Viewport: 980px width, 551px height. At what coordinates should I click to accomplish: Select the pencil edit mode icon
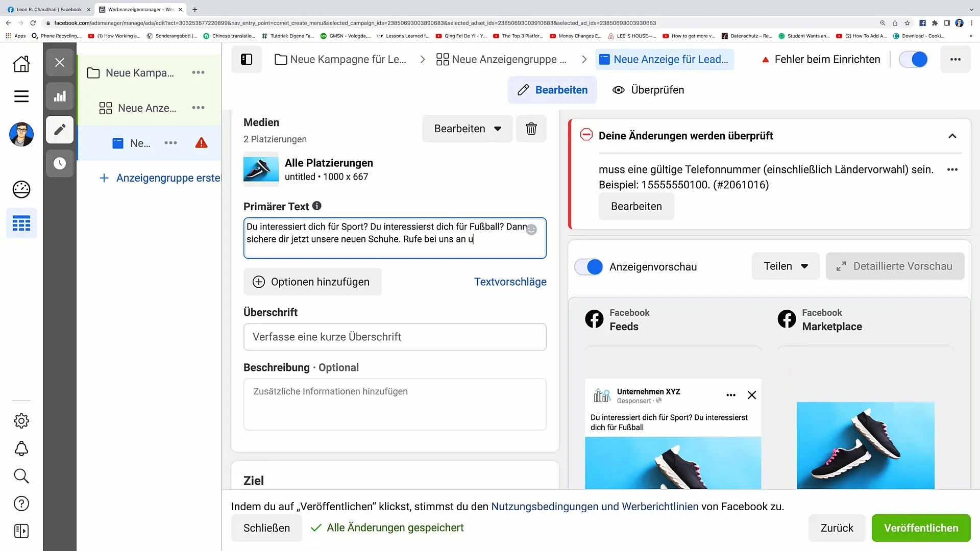[60, 130]
